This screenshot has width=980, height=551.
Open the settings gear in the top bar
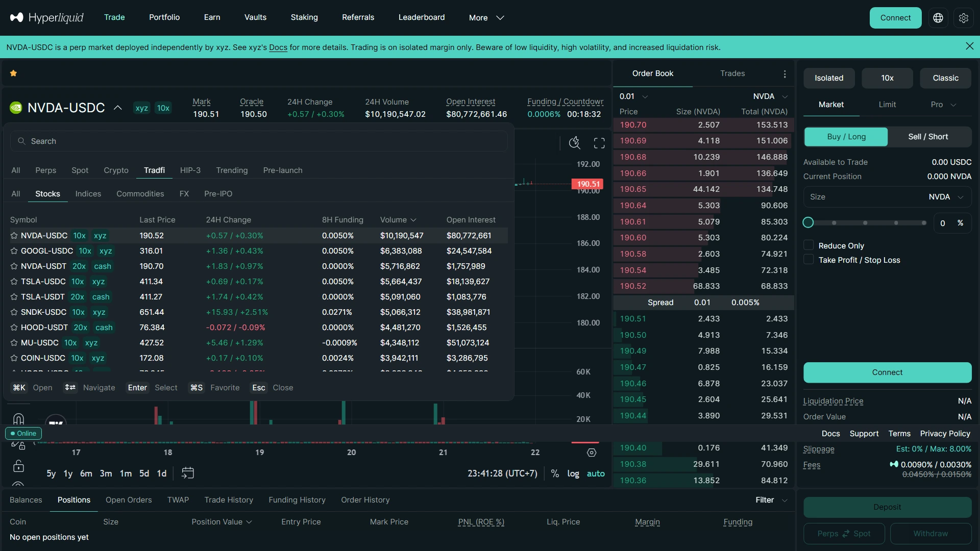pyautogui.click(x=964, y=17)
